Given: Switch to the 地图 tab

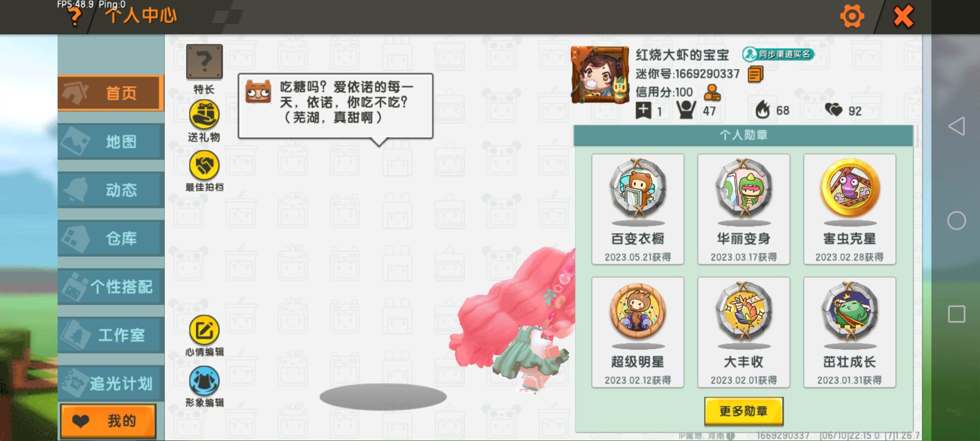Looking at the screenshot, I should 111,142.
